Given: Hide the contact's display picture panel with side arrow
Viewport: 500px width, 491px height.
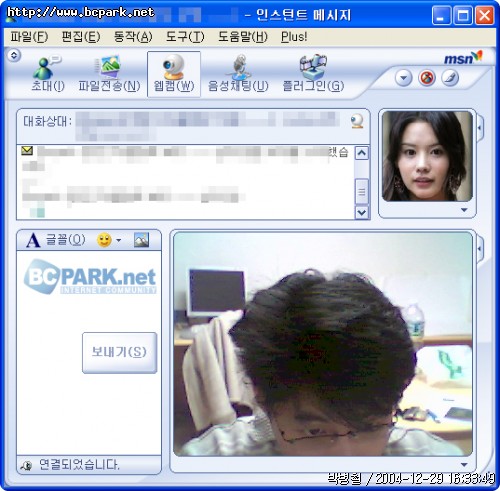Looking at the screenshot, I should pyautogui.click(x=480, y=128).
